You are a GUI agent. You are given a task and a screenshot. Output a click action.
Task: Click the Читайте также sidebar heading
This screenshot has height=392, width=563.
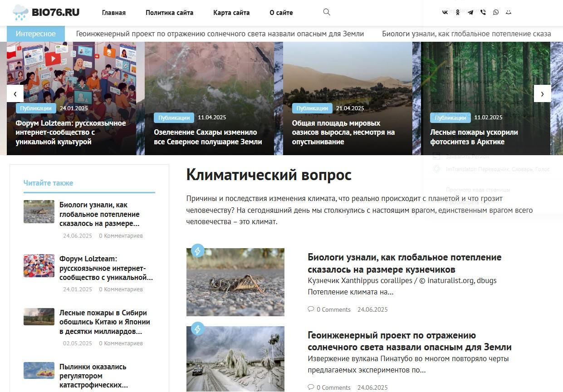coord(48,183)
